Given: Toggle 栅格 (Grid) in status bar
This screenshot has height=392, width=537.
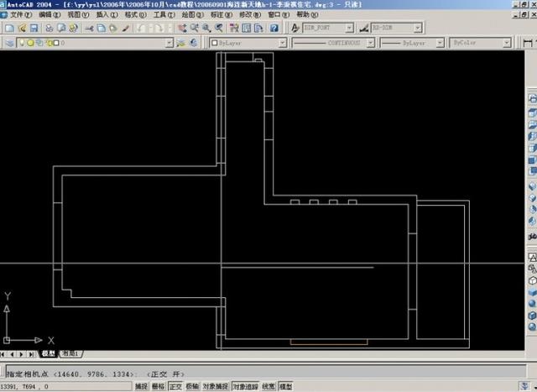Looking at the screenshot, I should 158,386.
